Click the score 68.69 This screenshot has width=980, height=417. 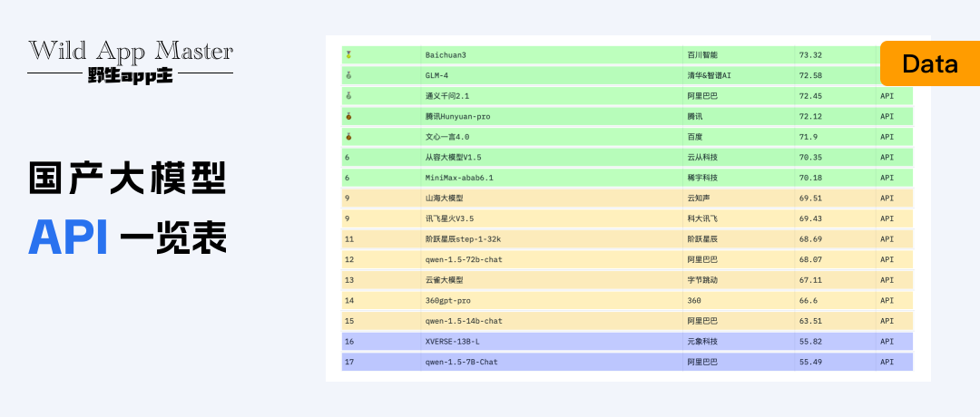click(x=810, y=239)
